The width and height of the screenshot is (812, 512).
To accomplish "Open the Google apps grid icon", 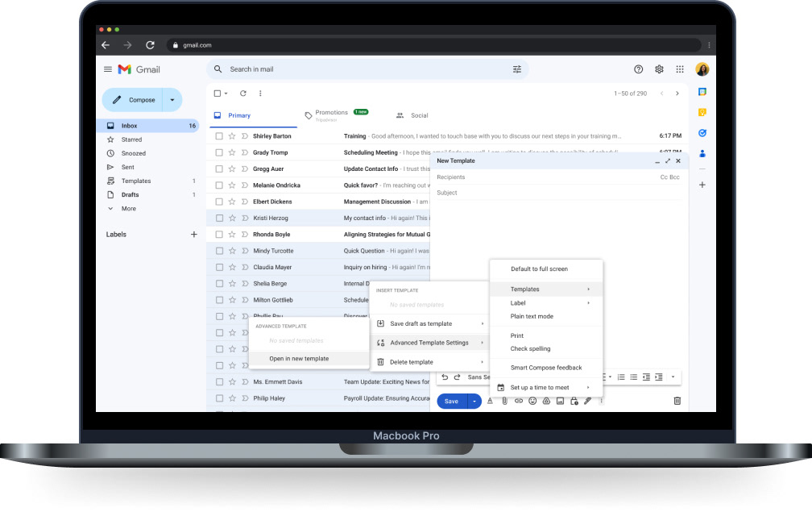I will click(x=680, y=69).
